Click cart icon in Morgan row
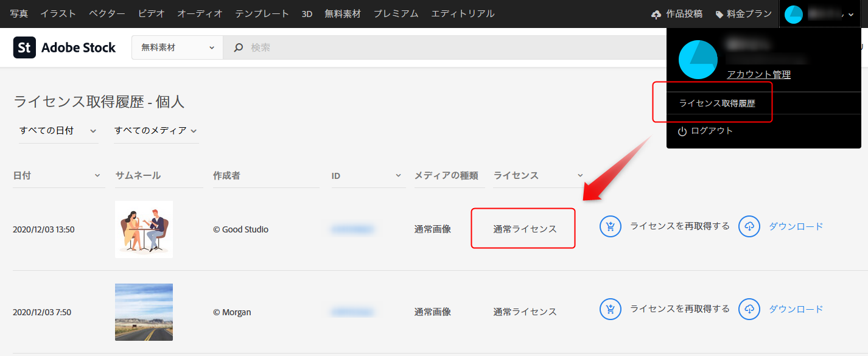 (x=610, y=309)
